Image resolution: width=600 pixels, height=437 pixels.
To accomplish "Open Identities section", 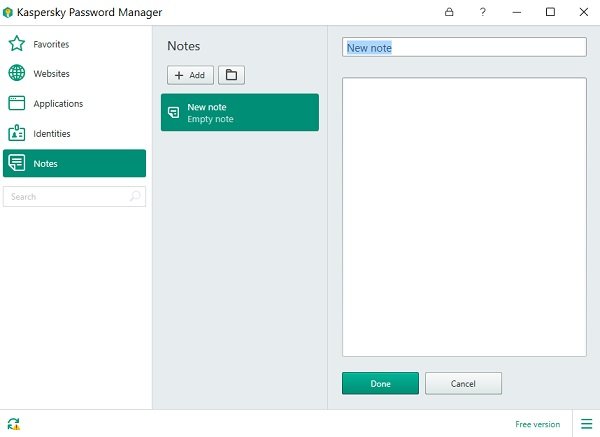I will click(52, 134).
